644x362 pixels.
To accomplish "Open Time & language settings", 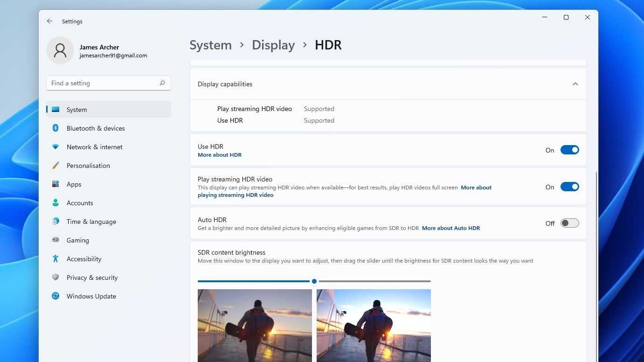I will 109,222.
